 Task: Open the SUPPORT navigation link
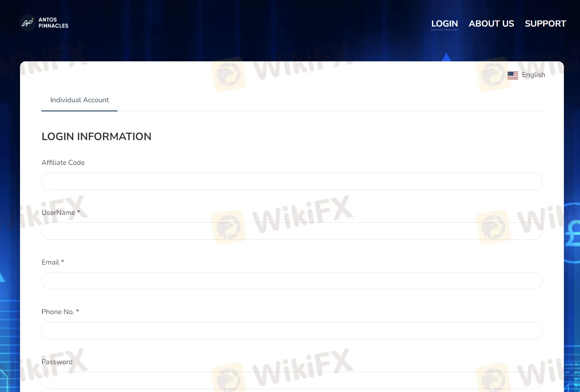coord(545,23)
